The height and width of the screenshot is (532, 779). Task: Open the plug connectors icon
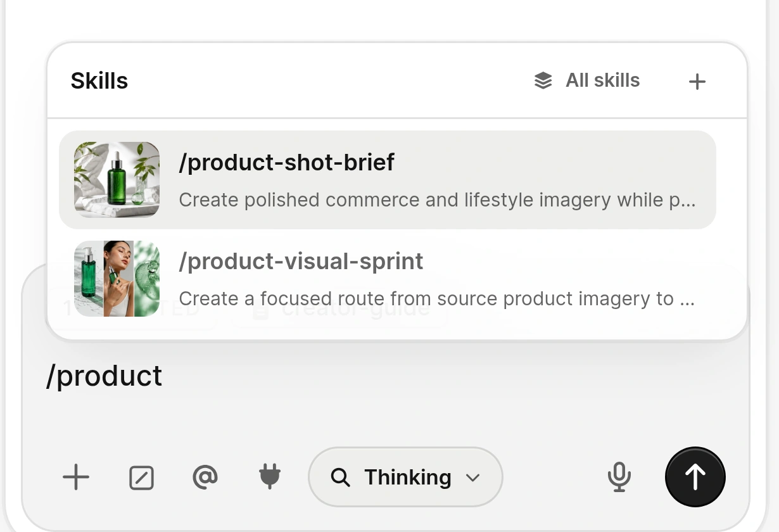pyautogui.click(x=270, y=477)
